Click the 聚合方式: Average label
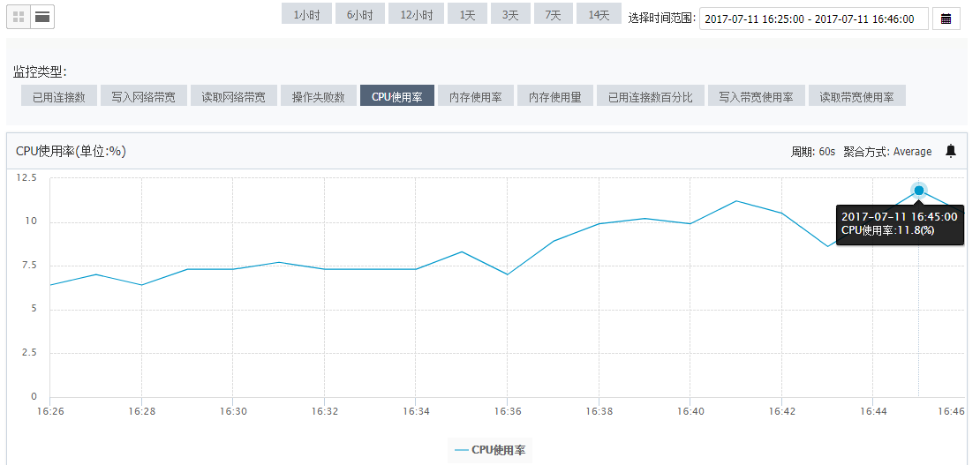The height and width of the screenshot is (465, 980). [x=887, y=151]
